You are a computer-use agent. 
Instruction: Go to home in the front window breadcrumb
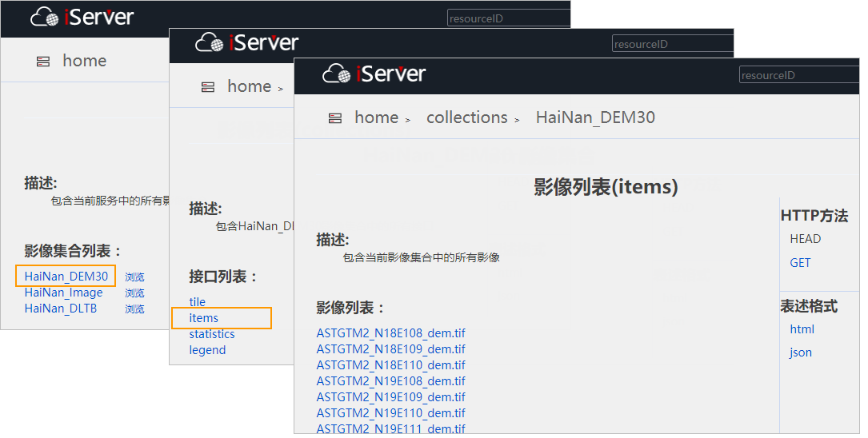(376, 117)
